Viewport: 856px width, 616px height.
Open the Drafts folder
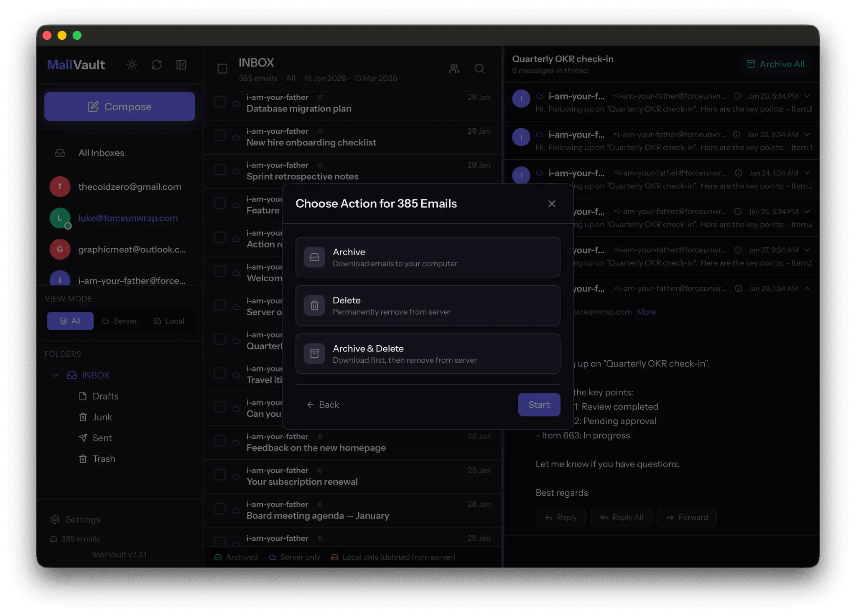pos(99,396)
